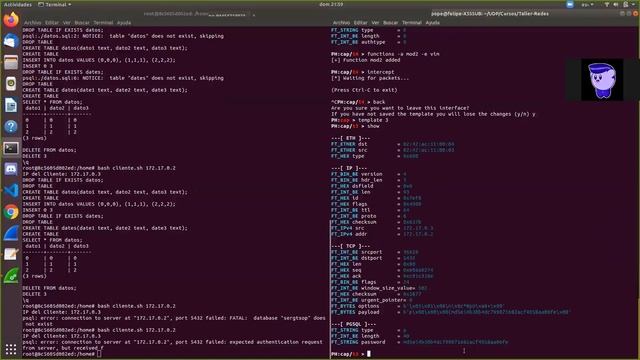This screenshot has width=640, height=360.
Task: Open the volume icon in top bar
Action: [616, 4]
